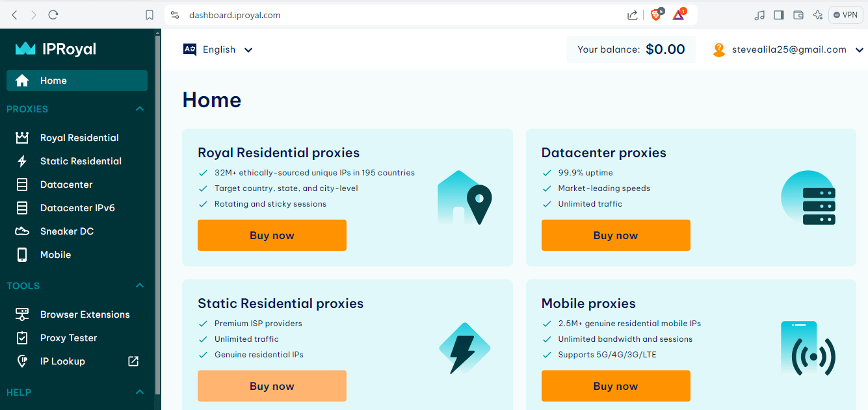Click the Brave Shields icon
Image resolution: width=868 pixels, height=410 pixels.
coord(657,14)
